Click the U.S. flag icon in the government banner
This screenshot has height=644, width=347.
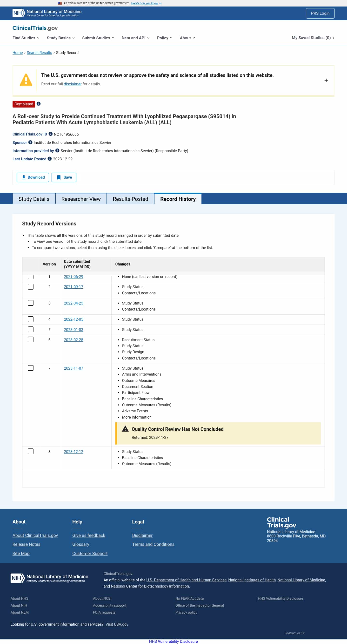pyautogui.click(x=60, y=3)
